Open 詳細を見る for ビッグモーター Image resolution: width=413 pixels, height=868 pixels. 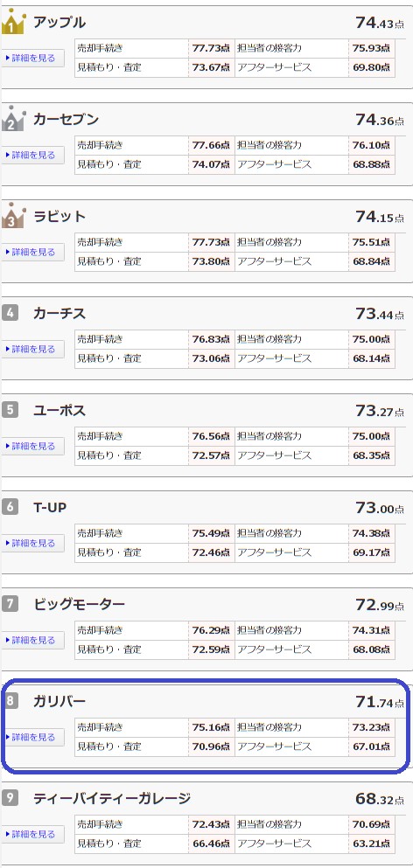tap(32, 640)
